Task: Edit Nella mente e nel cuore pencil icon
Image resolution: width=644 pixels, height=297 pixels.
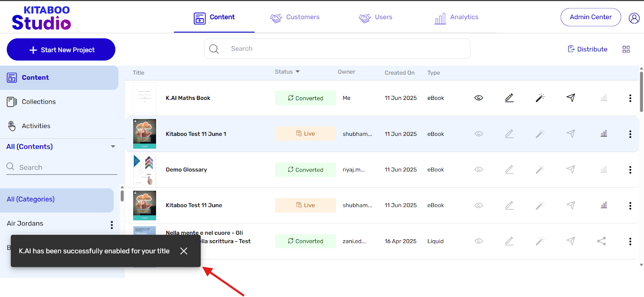Action: point(509,241)
